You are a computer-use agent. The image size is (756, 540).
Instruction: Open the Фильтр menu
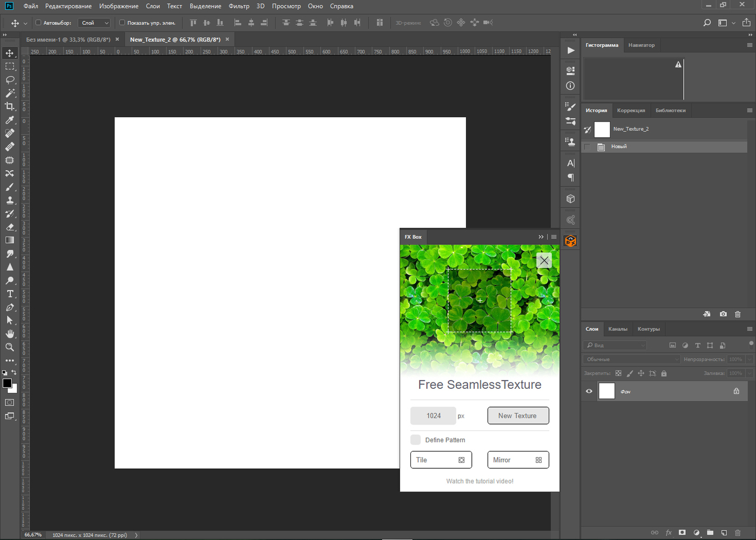coord(239,6)
